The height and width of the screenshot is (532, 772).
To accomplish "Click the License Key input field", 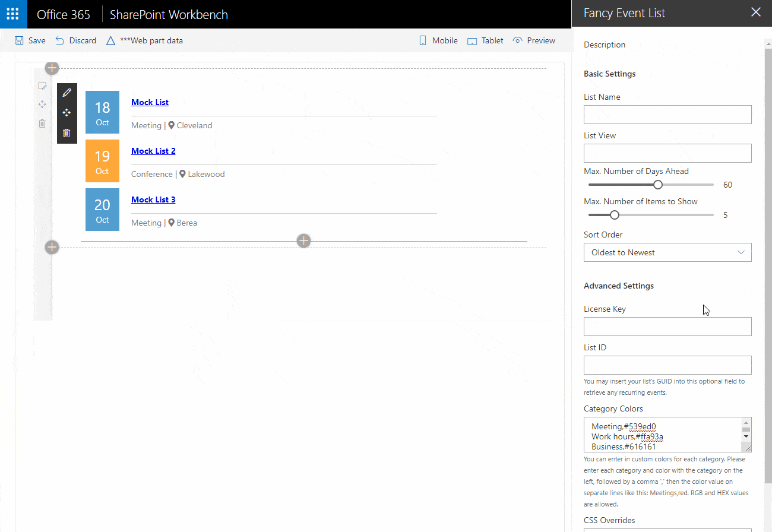I will 667,327.
